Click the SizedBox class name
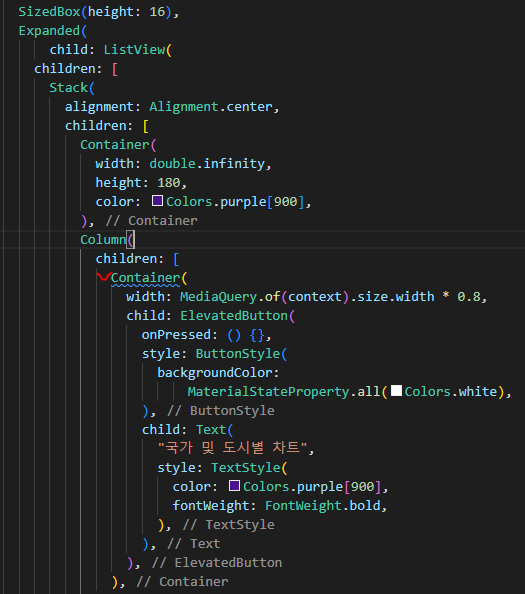 (x=50, y=12)
